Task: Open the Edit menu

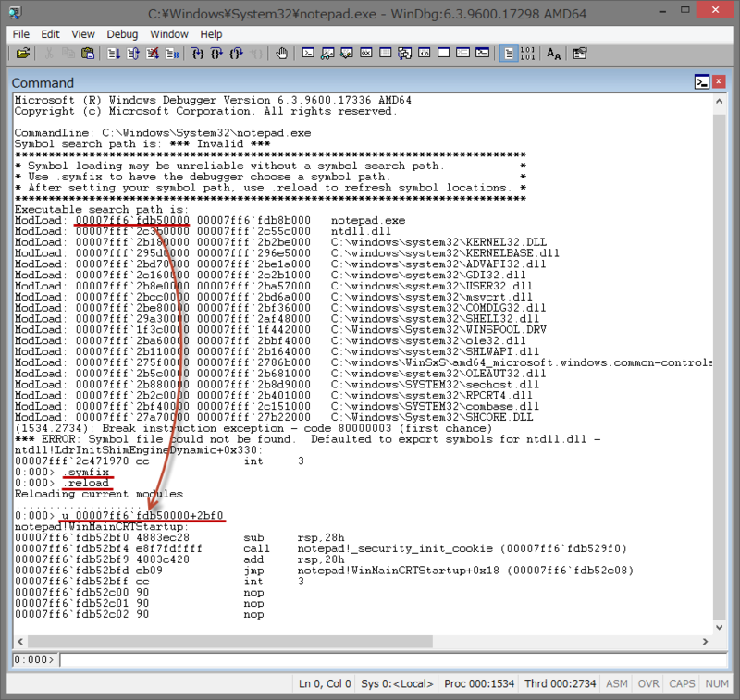Action: [50, 34]
